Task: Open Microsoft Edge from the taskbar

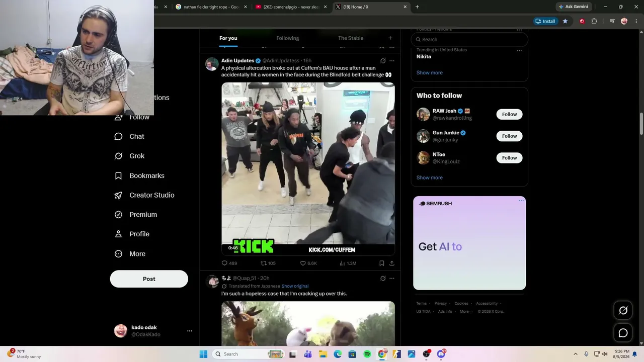Action: (338, 354)
